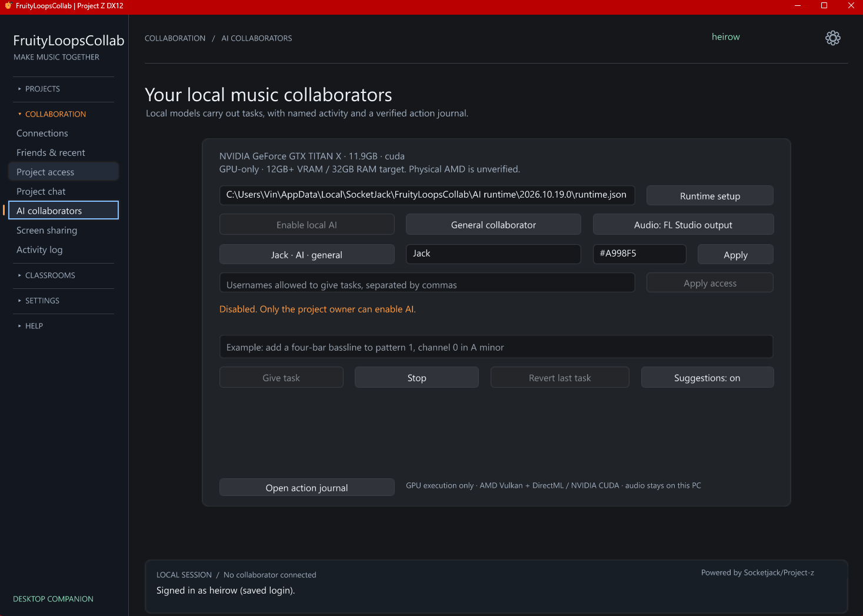Select Project access in sidebar
The width and height of the screenshot is (863, 616).
tap(64, 172)
